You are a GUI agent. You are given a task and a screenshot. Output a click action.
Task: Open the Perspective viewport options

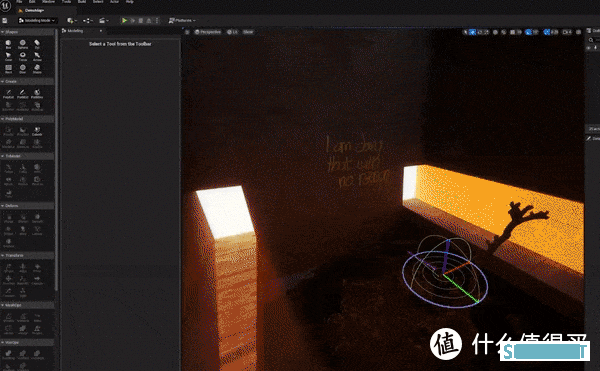coord(208,32)
